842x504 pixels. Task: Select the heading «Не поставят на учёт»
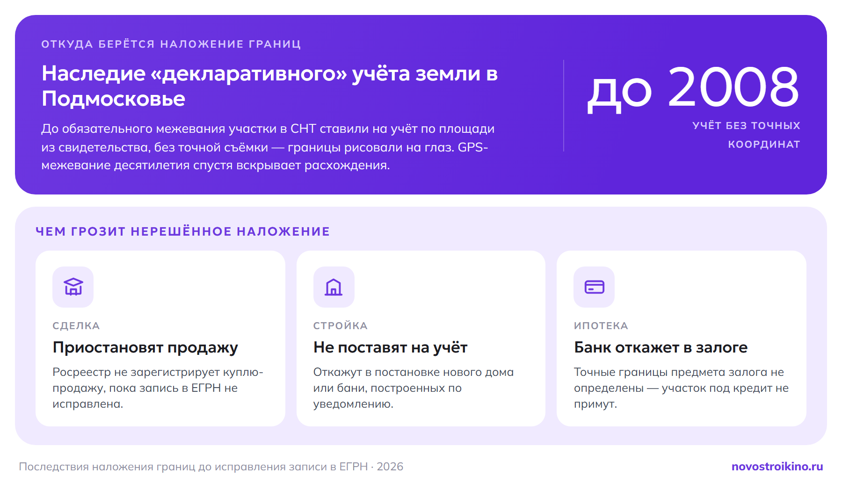point(390,347)
